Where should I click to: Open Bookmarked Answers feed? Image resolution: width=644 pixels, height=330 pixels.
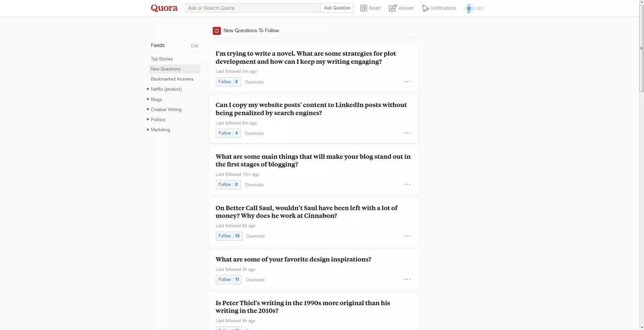(172, 79)
